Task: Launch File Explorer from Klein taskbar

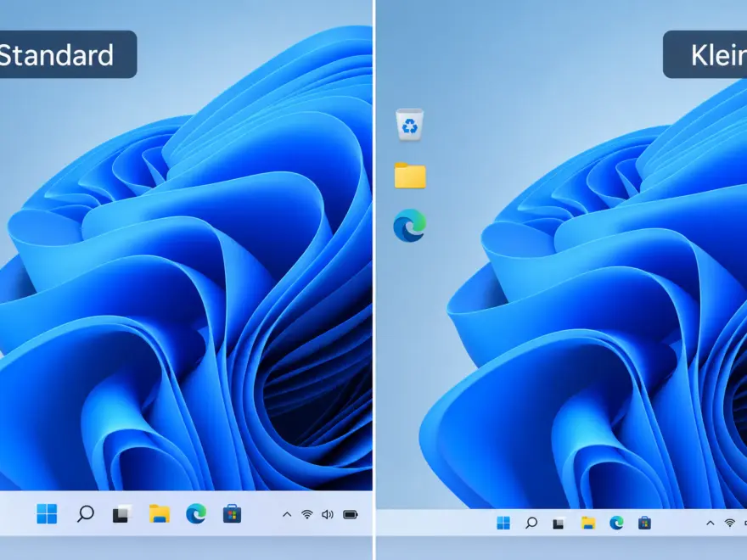Action: [x=588, y=523]
